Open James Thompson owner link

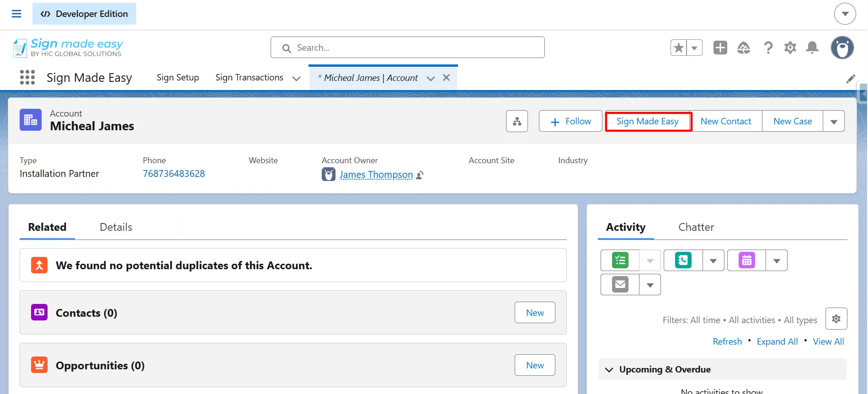pos(376,175)
